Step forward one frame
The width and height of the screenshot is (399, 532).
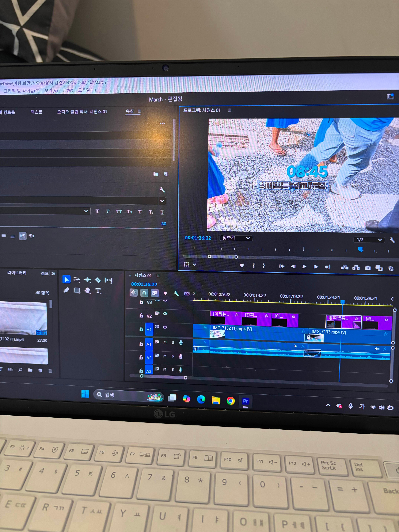tap(316, 267)
